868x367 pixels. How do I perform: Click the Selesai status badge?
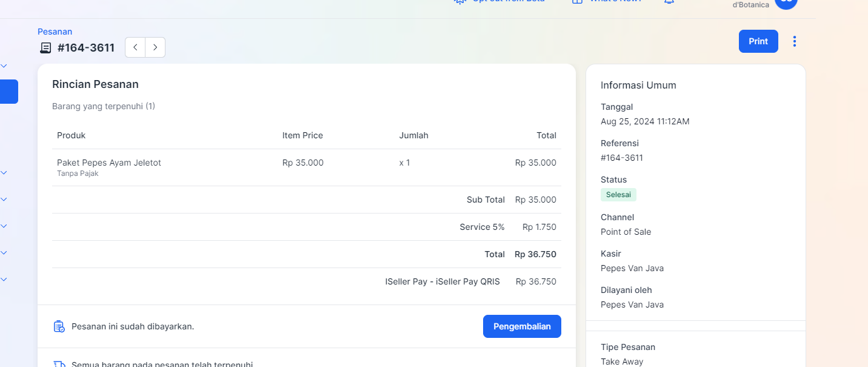(618, 195)
